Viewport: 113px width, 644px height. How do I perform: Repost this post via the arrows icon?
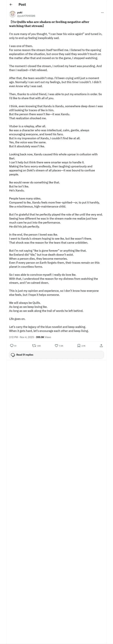[x=34, y=346]
